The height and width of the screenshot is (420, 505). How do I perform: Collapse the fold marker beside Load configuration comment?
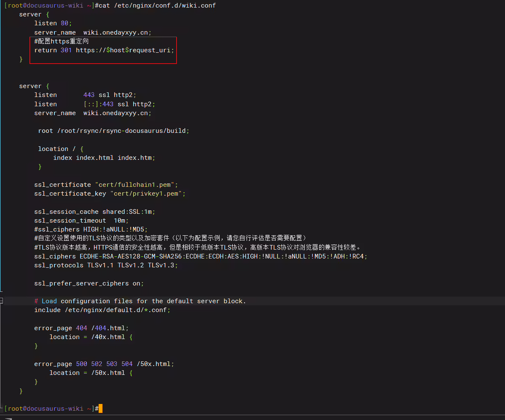[1, 301]
